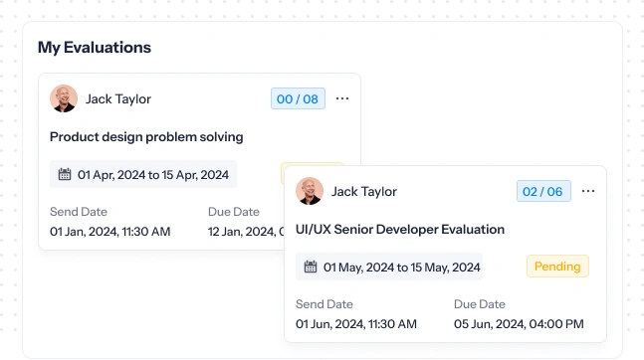The image size is (644, 360).
Task: Click the Pending status badge
Action: coord(557,267)
